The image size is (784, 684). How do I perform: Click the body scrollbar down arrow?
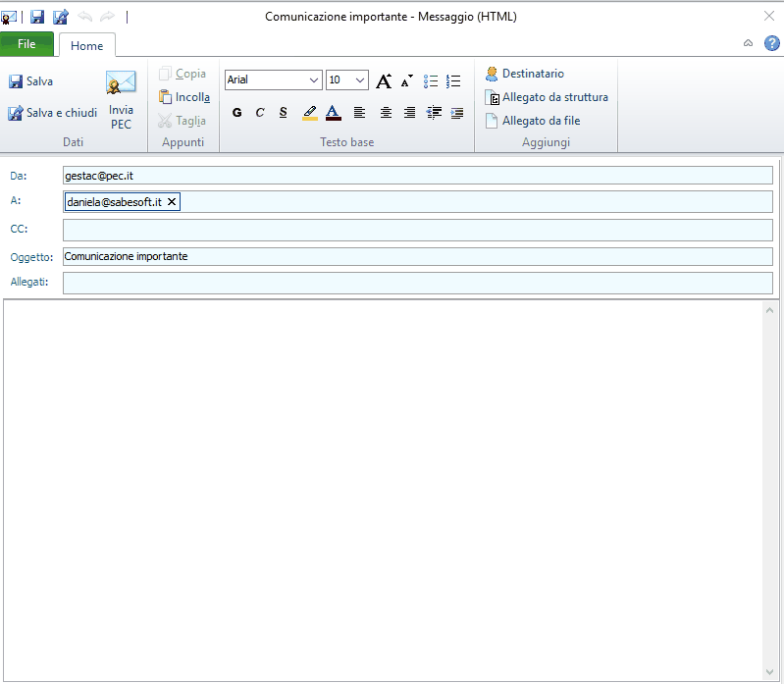coord(770,672)
